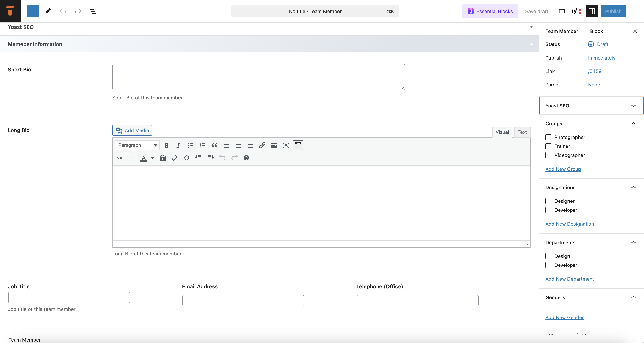Apply bold in Long Bio editor
The image size is (644, 343).
point(167,145)
